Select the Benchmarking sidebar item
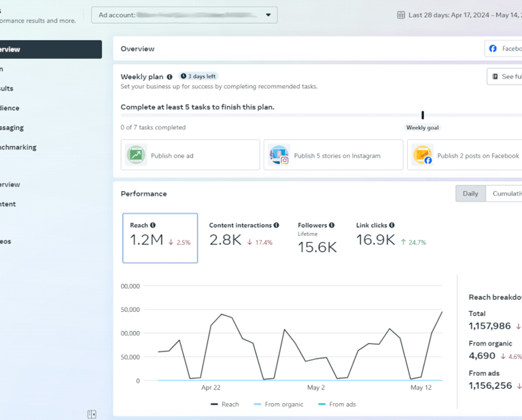522x420 pixels. (18, 147)
